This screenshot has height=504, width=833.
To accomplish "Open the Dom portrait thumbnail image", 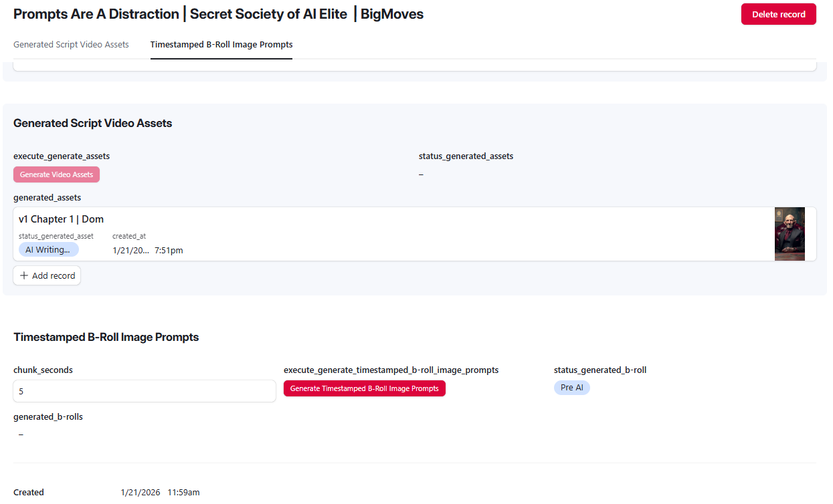I will 790,234.
